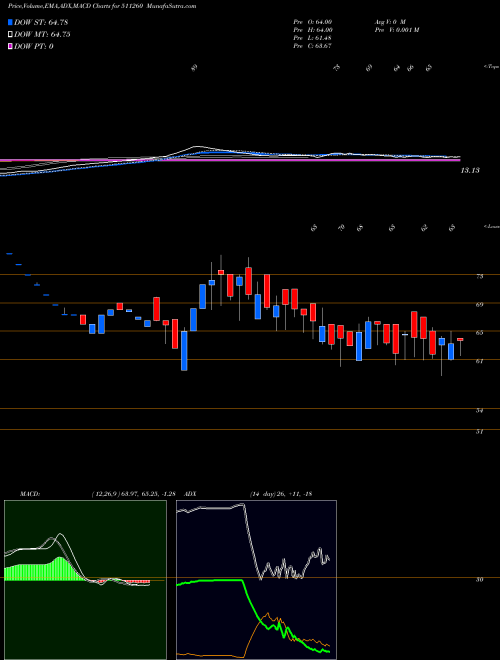The height and width of the screenshot is (660, 500).
Task: Click the green MACD histogram area
Action: [x=42, y=570]
